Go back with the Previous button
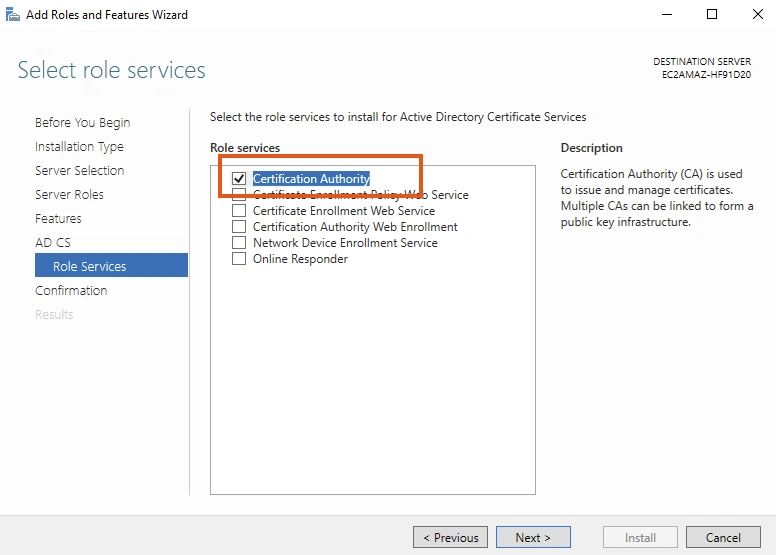This screenshot has height=555, width=776. pos(450,537)
